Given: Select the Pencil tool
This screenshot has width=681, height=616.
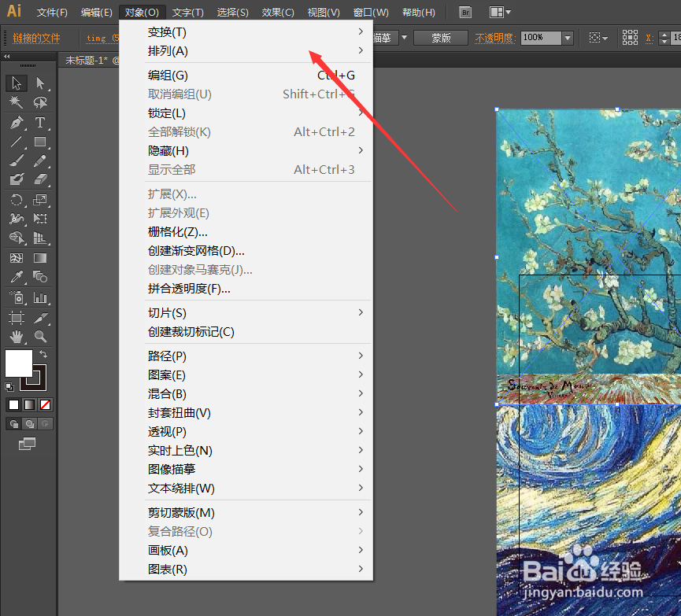Looking at the screenshot, I should coord(40,161).
